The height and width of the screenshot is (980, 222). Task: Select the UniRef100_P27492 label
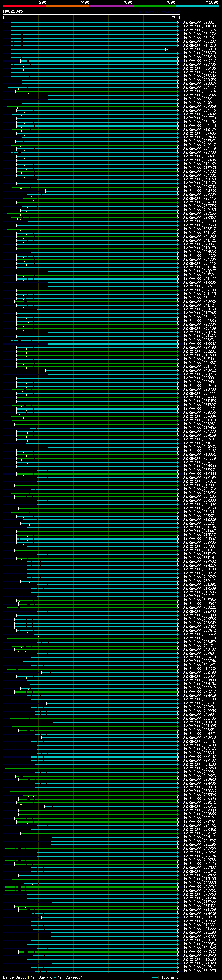coord(199,114)
